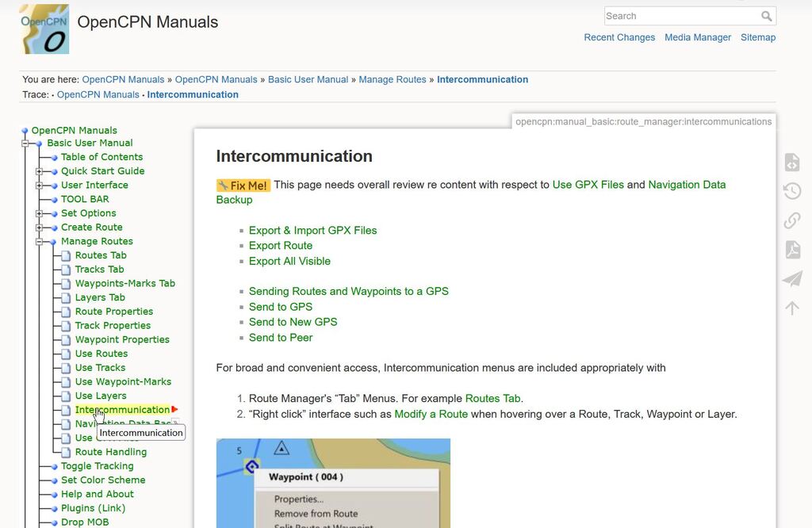Open Recent Changes link

click(x=619, y=37)
